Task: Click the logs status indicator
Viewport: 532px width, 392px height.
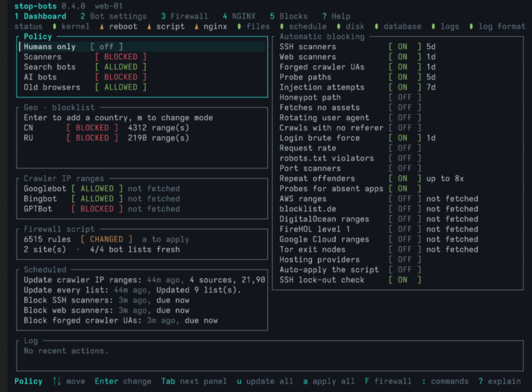Action: (x=445, y=27)
